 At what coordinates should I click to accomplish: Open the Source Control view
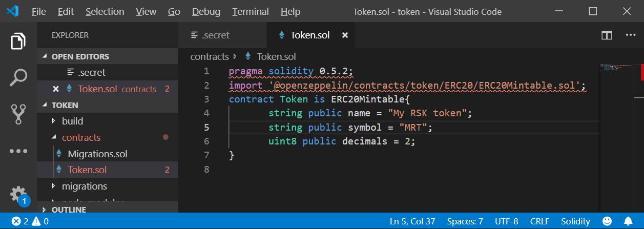(18, 115)
